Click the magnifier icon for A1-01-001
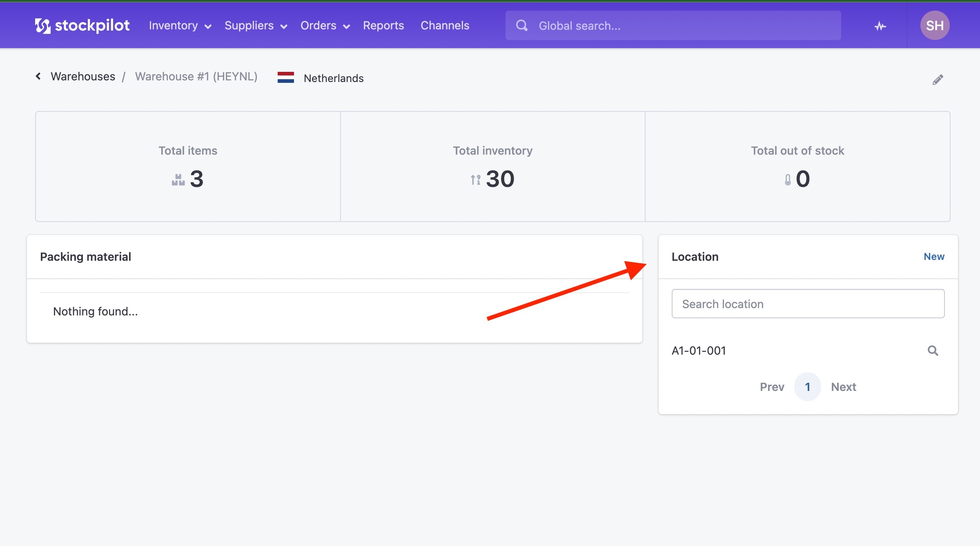The width and height of the screenshot is (980, 546). coord(933,351)
